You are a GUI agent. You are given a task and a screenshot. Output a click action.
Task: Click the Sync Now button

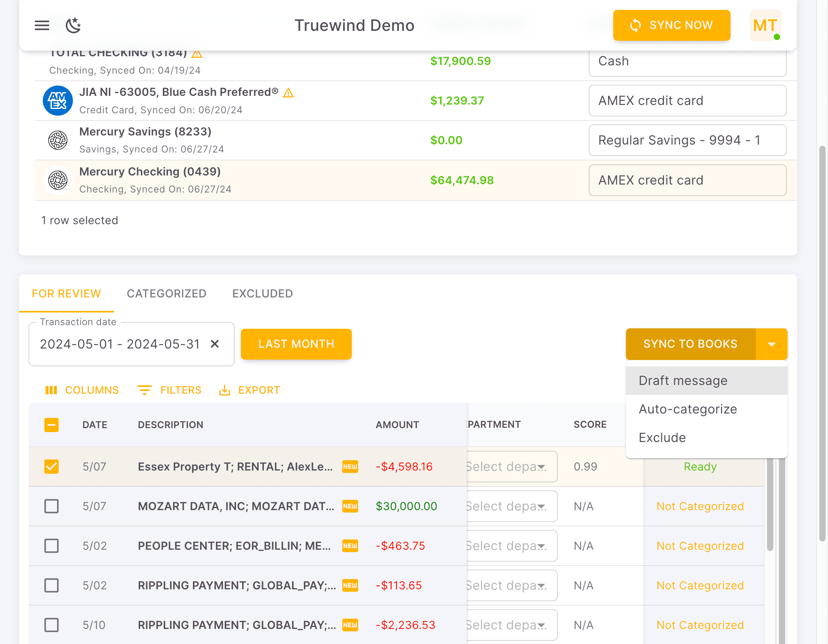click(x=672, y=25)
